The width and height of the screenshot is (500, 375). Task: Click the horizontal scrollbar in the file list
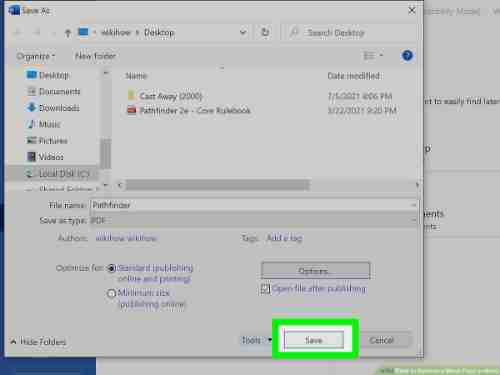click(218, 185)
